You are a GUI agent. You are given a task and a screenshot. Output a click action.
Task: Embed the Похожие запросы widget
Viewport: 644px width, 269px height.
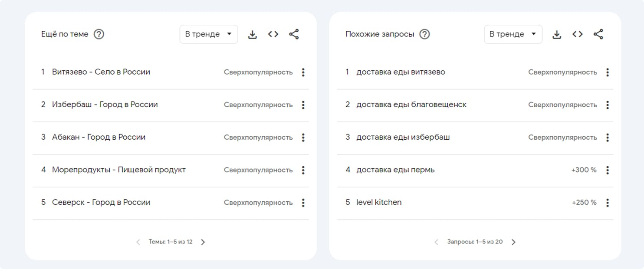pos(577,34)
